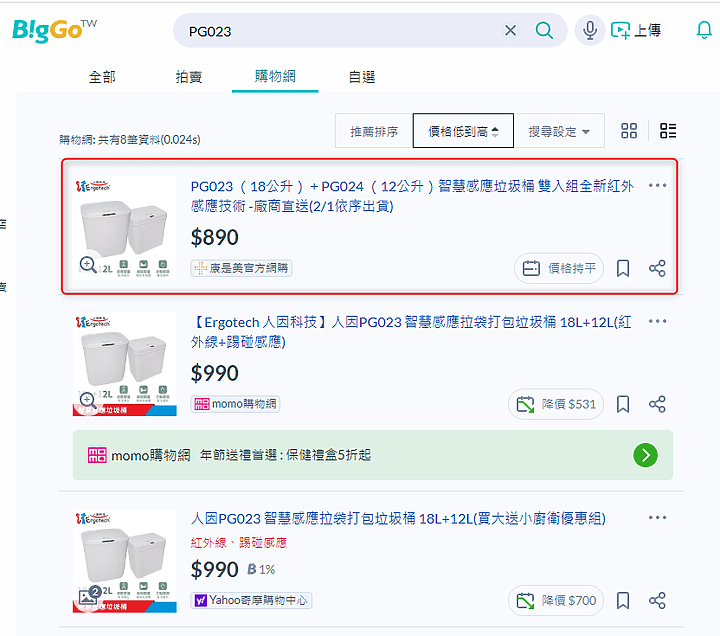Viewport: 720px width, 636px height.
Task: Open the PG023 + PG024 雙入組 product link
Action: pyautogui.click(x=412, y=196)
